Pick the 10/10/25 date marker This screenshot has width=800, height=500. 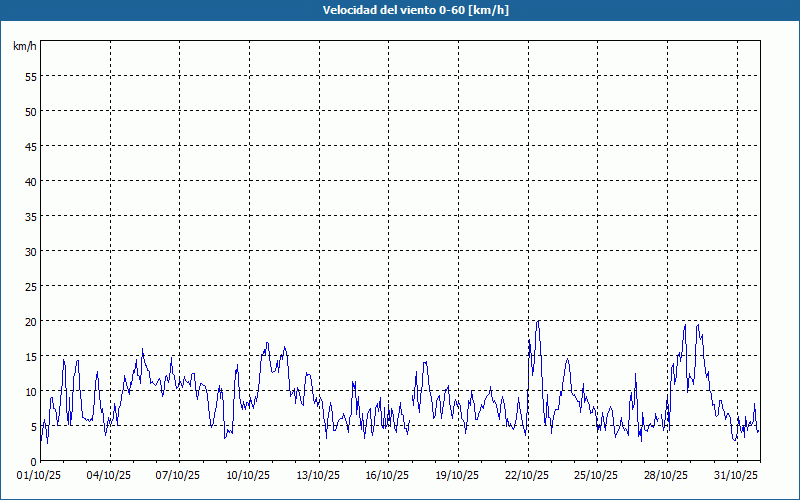click(249, 475)
